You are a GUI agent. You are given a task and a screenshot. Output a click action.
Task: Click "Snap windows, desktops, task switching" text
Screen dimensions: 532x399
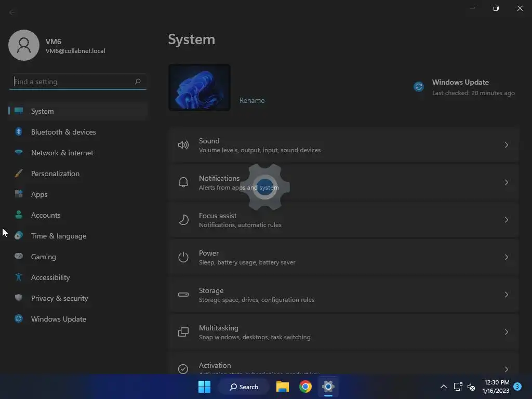[x=255, y=337]
